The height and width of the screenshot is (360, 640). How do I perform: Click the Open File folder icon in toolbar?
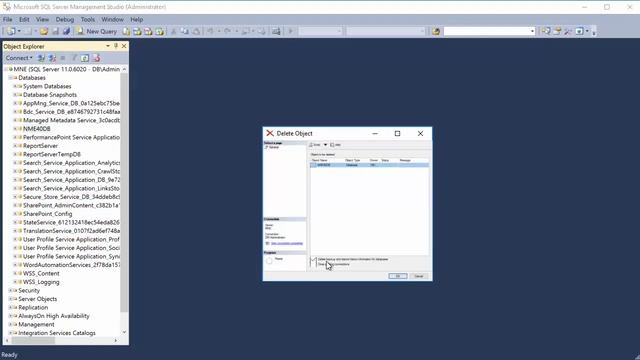click(x=44, y=31)
